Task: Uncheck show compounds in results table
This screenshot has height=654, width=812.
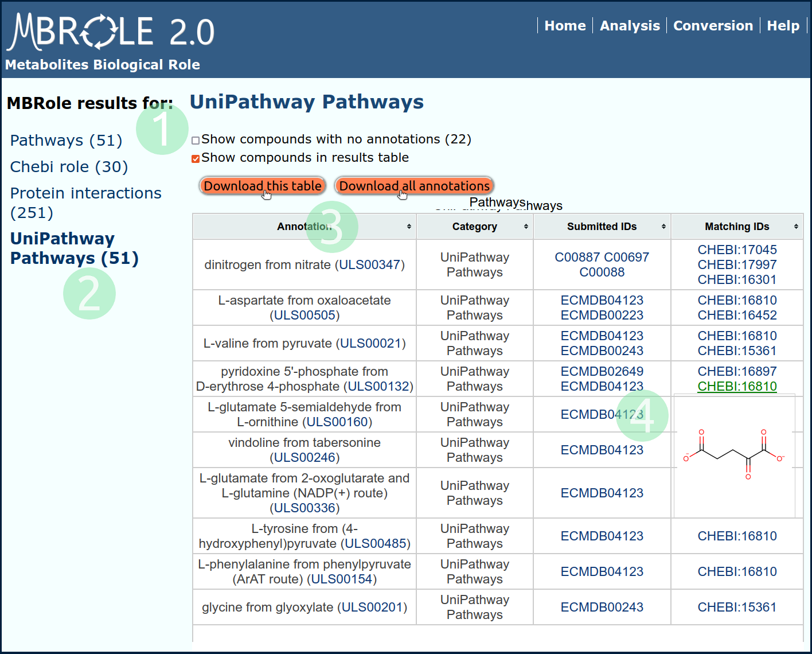Action: (196, 158)
